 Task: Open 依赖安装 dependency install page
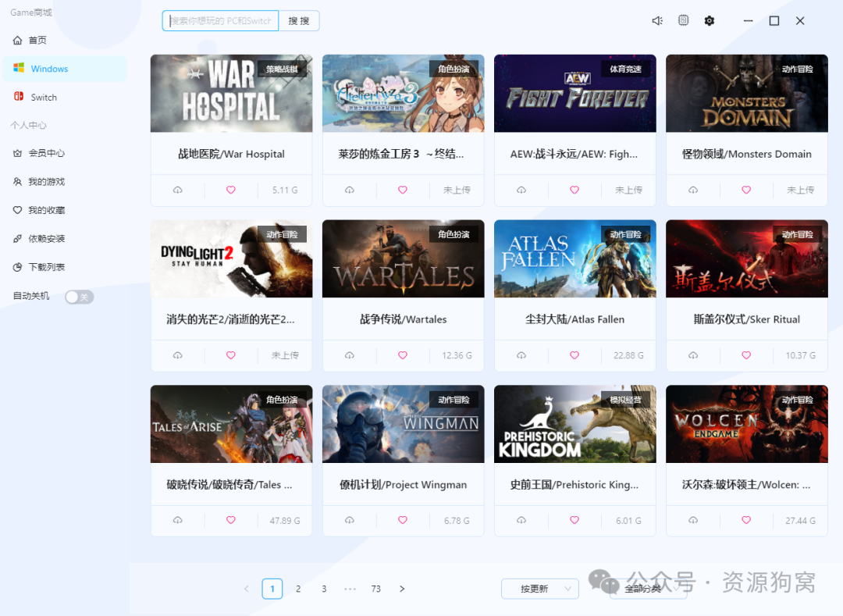click(x=65, y=239)
